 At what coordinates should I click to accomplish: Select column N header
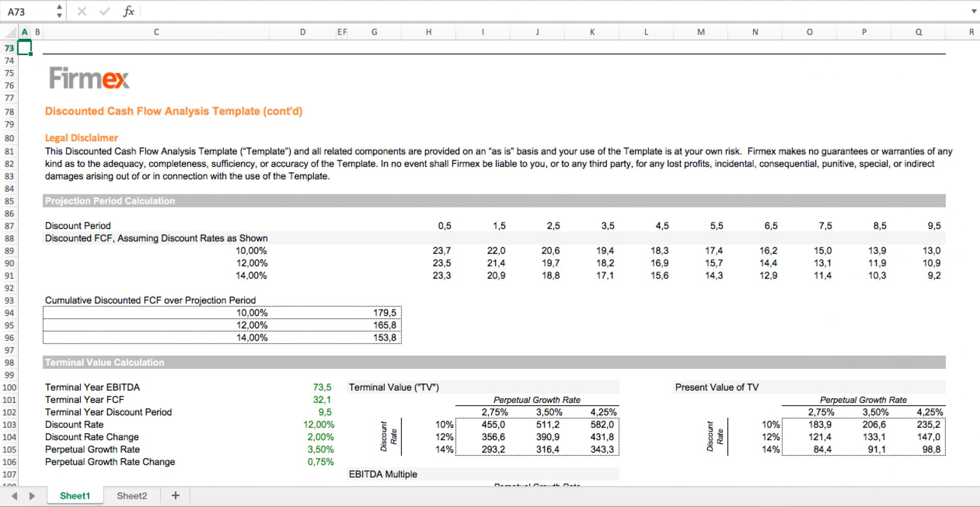755,32
